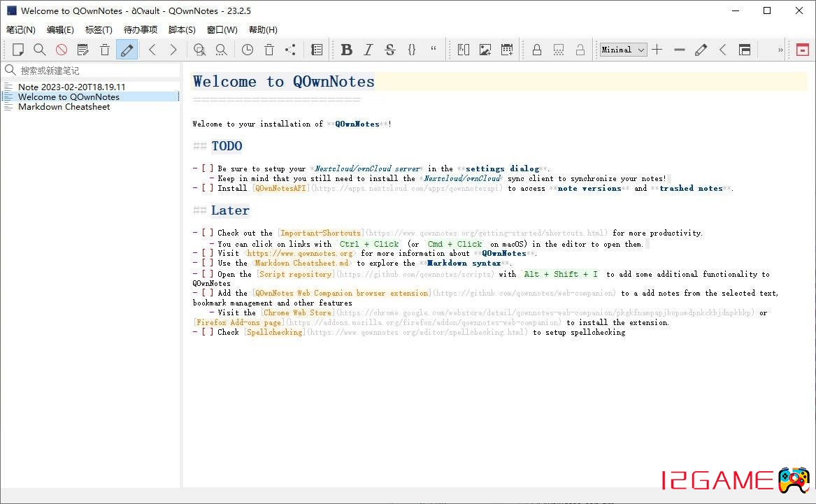The height and width of the screenshot is (504, 816).
Task: Expand the toolbar overflow chevron
Action: 780,50
